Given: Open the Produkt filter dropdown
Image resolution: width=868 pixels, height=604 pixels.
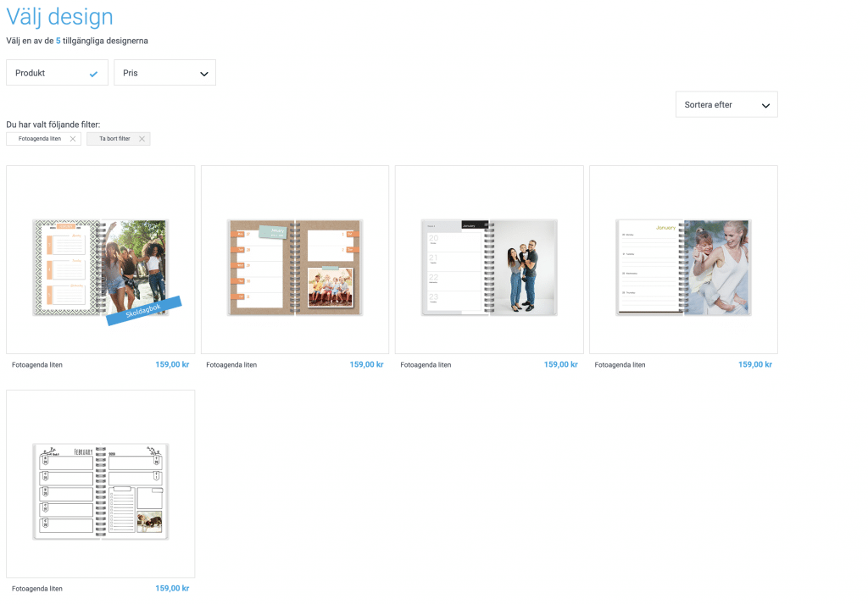Looking at the screenshot, I should tap(56, 73).
